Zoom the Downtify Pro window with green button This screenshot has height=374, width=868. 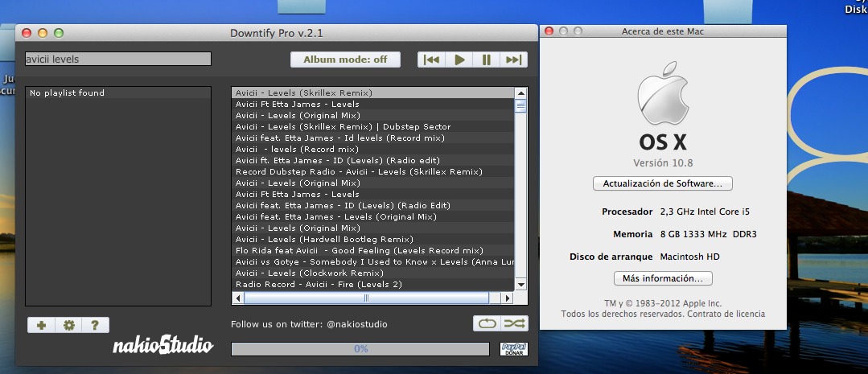59,33
